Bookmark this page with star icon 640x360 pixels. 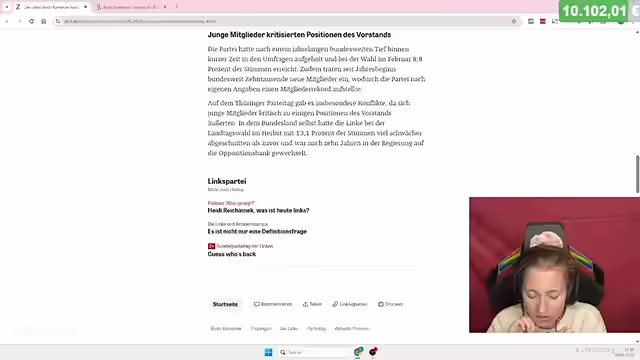click(514, 21)
